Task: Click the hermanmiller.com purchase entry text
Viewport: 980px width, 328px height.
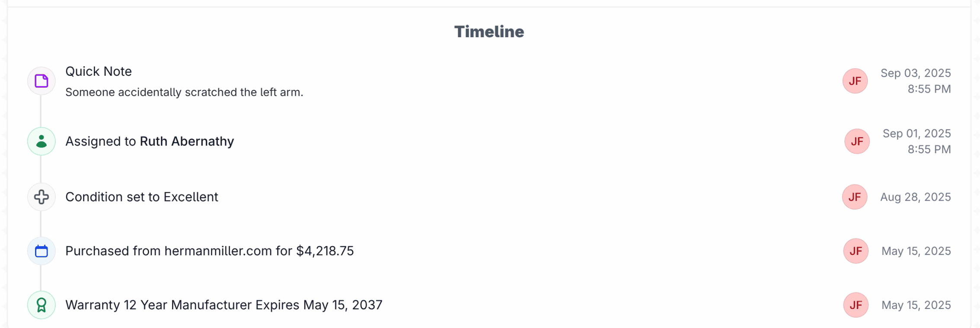Action: pyautogui.click(x=209, y=251)
